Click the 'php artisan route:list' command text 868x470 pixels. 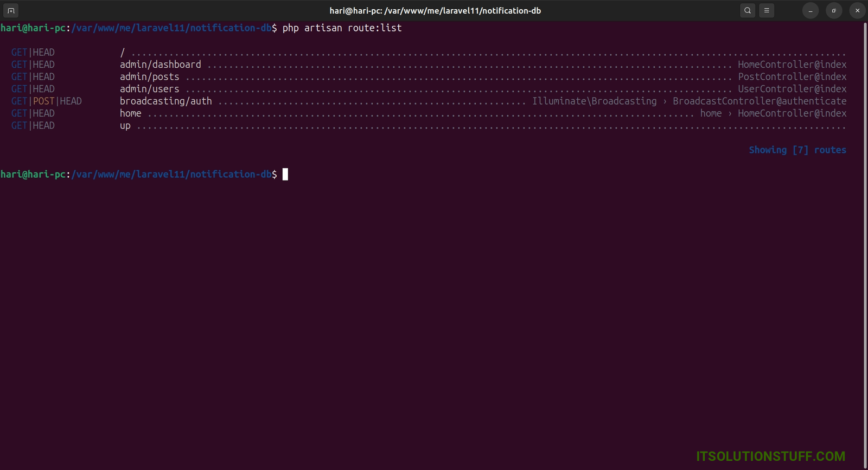pyautogui.click(x=342, y=28)
